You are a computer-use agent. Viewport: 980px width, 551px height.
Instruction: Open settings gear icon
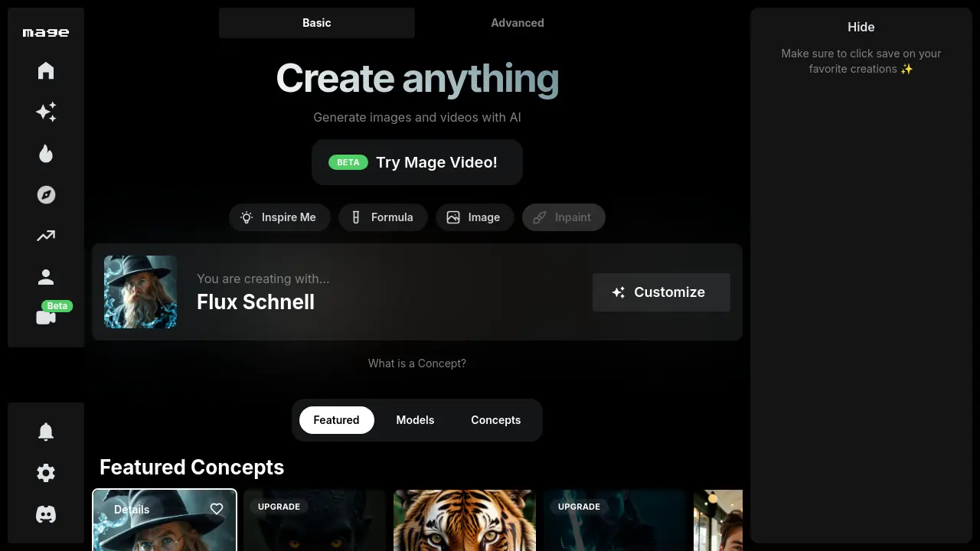[x=46, y=473]
